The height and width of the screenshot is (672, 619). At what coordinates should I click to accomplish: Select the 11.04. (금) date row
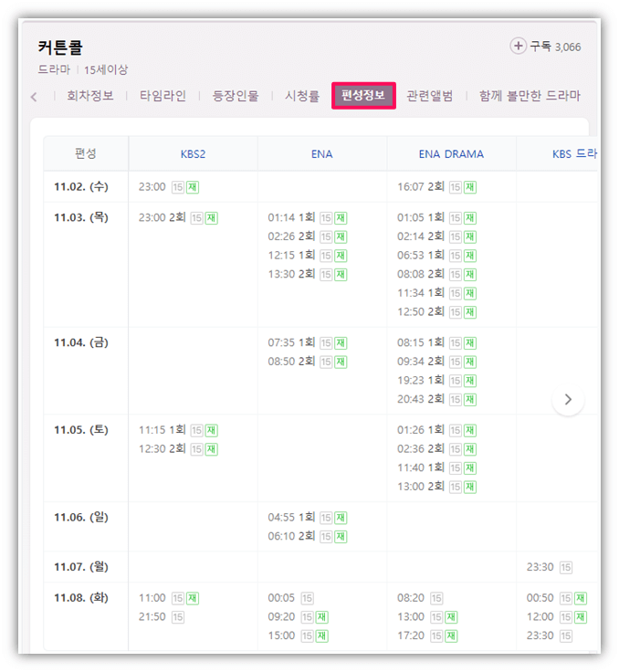(x=81, y=343)
